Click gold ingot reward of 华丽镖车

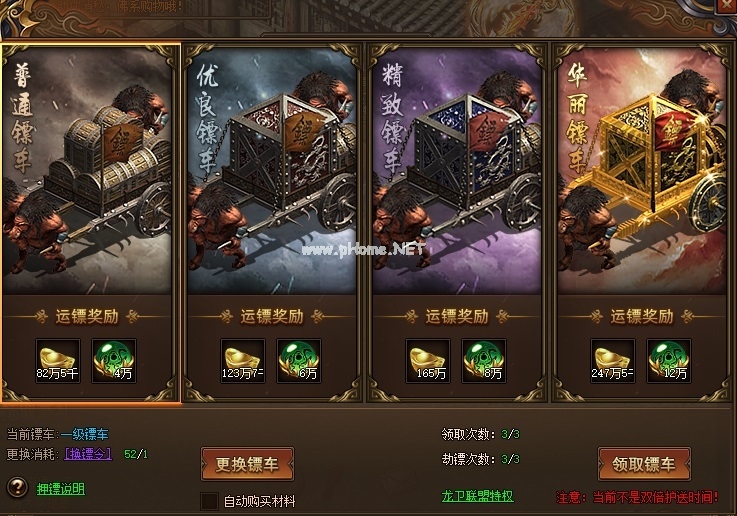pyautogui.click(x=612, y=361)
